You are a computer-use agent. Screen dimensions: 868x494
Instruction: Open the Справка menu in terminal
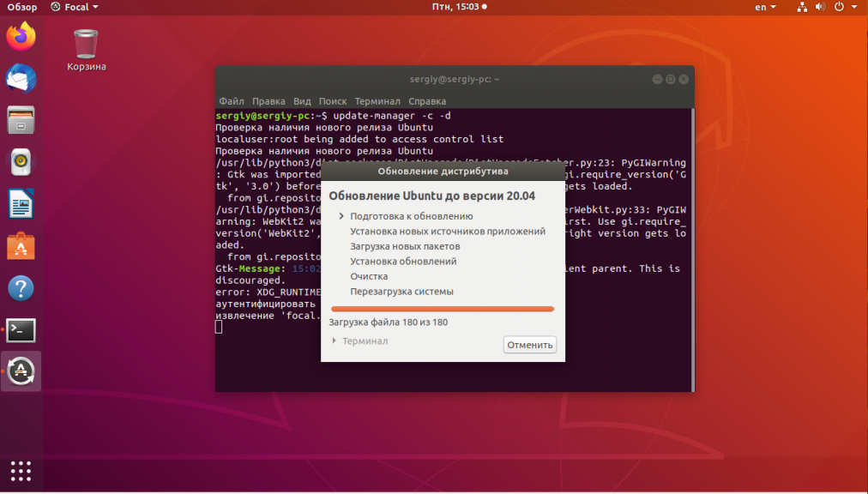pos(426,101)
